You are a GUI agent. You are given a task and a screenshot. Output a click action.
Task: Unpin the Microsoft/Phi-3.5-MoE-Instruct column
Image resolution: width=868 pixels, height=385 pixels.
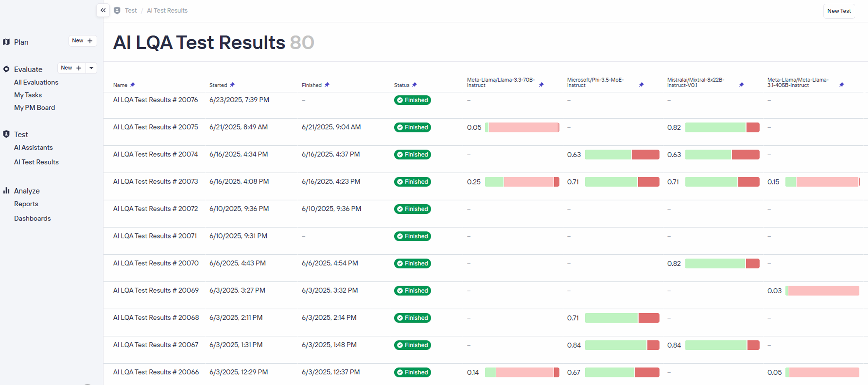641,85
